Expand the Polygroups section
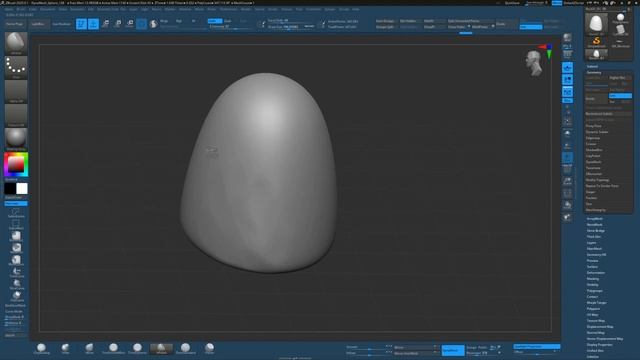Screen dimensions: 640x360 [x=595, y=291]
